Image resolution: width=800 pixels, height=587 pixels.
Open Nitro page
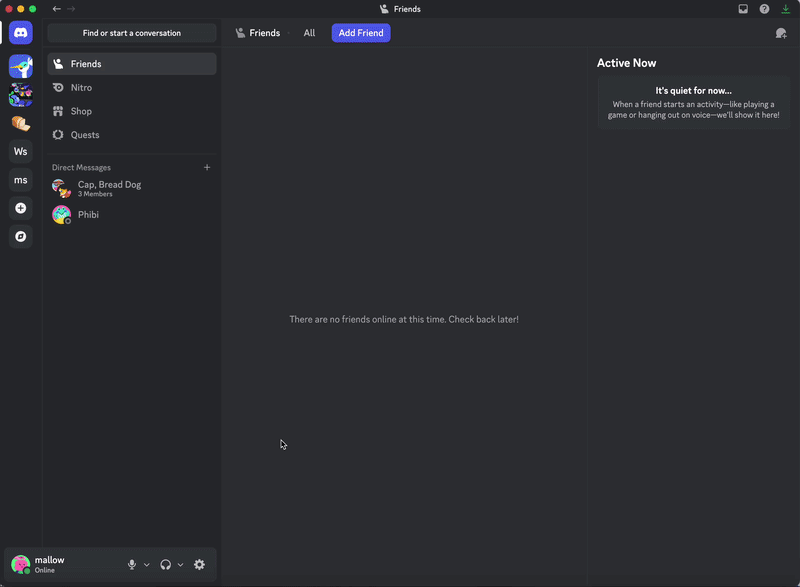click(132, 88)
